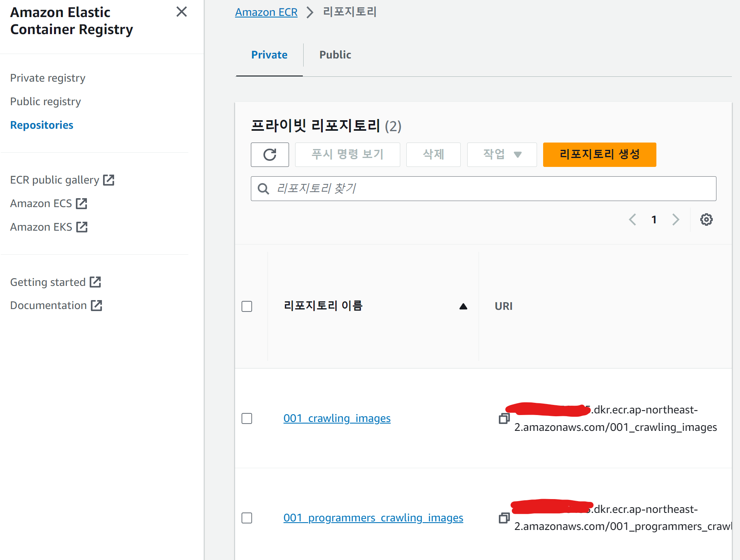Screen dimensions: 740x560
Task: Click 프라이빗 리포지토리 (2) heading
Action: point(326,126)
